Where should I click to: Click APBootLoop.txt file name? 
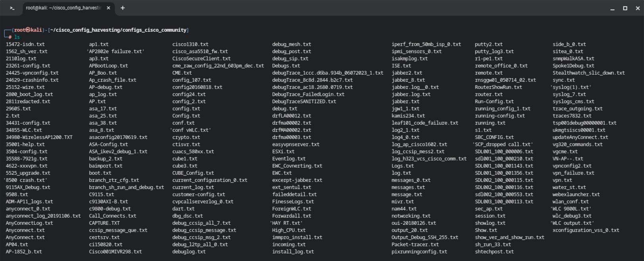coord(109,66)
